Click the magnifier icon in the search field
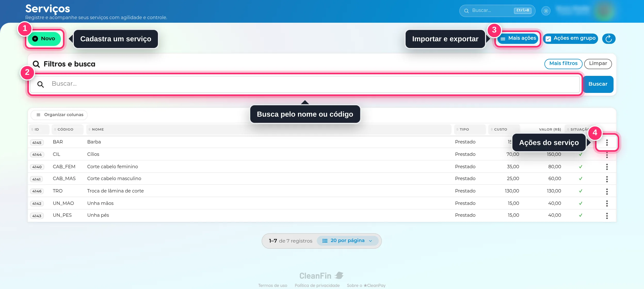Screen dimensions: 644x289 click(x=41, y=84)
